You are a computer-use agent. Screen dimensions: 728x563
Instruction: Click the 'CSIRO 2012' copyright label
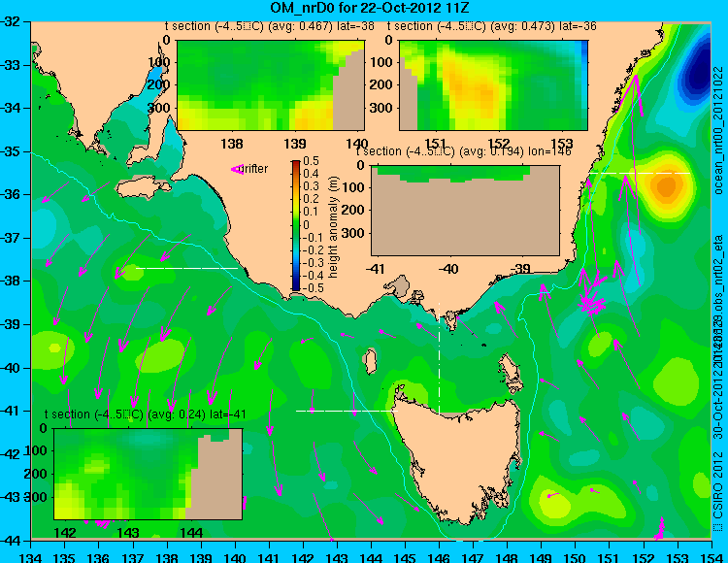pyautogui.click(x=718, y=490)
